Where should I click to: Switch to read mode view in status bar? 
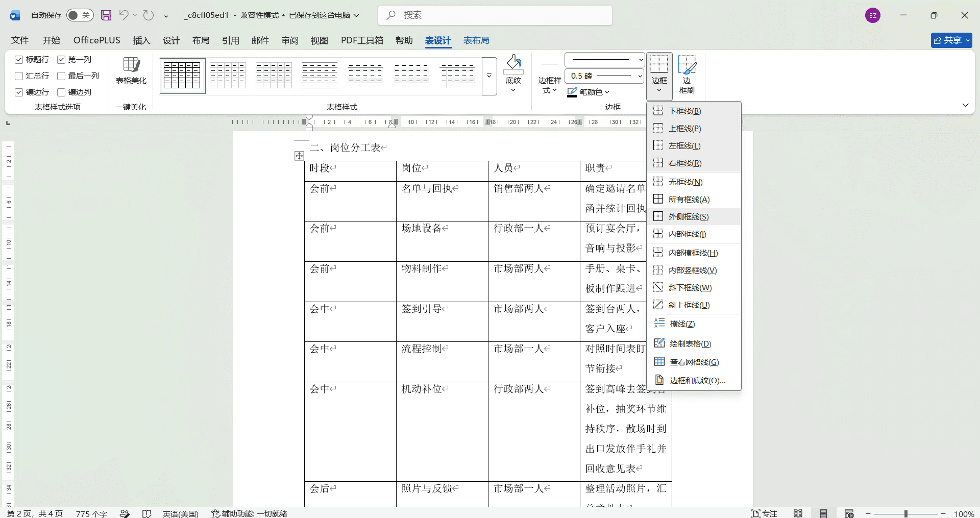tap(798, 513)
